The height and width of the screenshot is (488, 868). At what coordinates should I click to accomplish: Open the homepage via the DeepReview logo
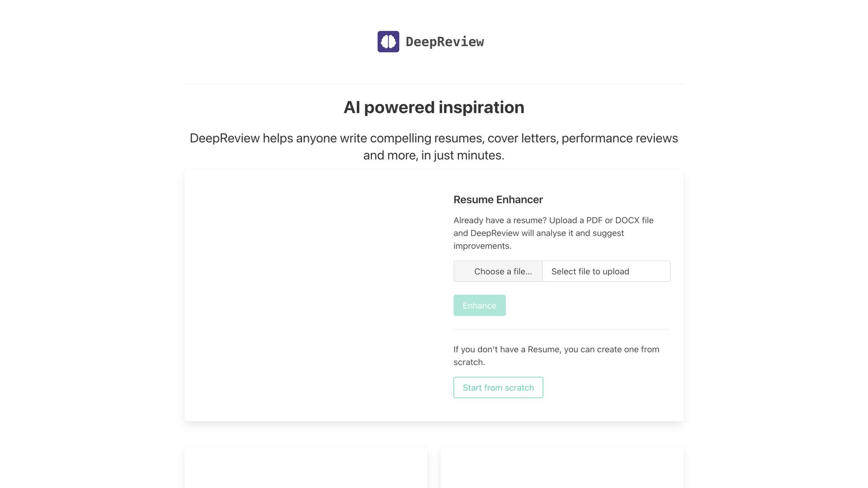[388, 41]
